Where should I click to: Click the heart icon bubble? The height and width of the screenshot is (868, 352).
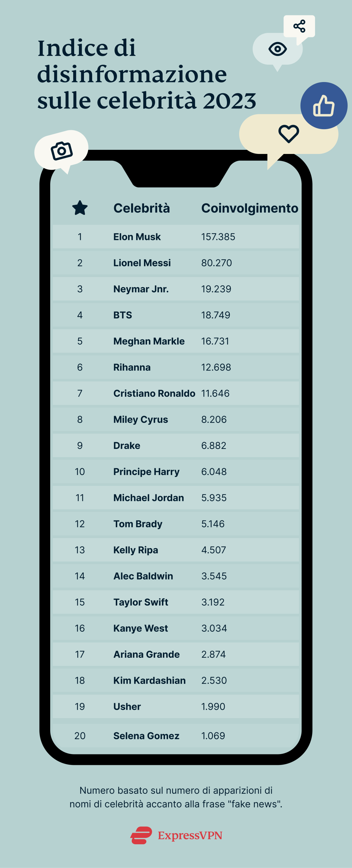288,134
